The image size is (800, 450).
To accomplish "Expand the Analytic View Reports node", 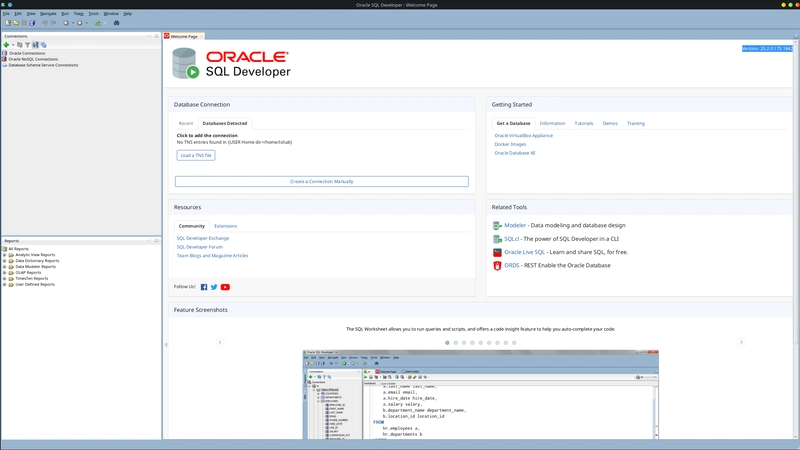I will click(5, 255).
